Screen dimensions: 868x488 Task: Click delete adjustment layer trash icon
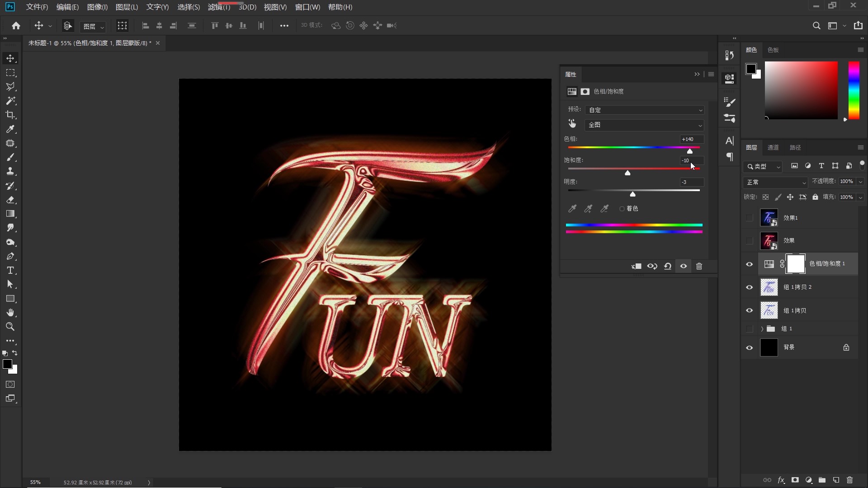pyautogui.click(x=699, y=266)
